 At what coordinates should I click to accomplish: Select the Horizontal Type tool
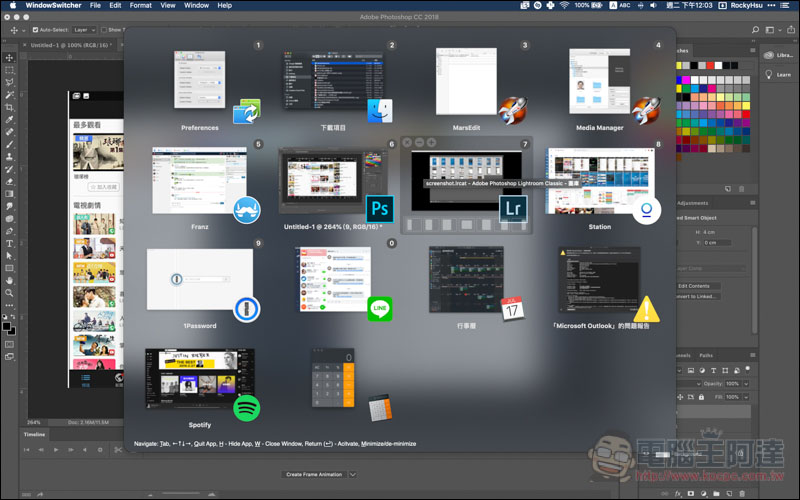pos(9,243)
